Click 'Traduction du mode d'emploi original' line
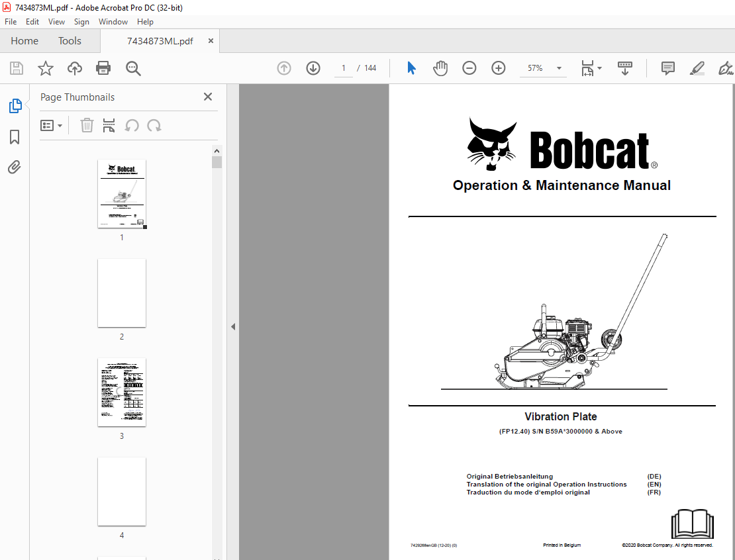The image size is (735, 560). pos(528,492)
